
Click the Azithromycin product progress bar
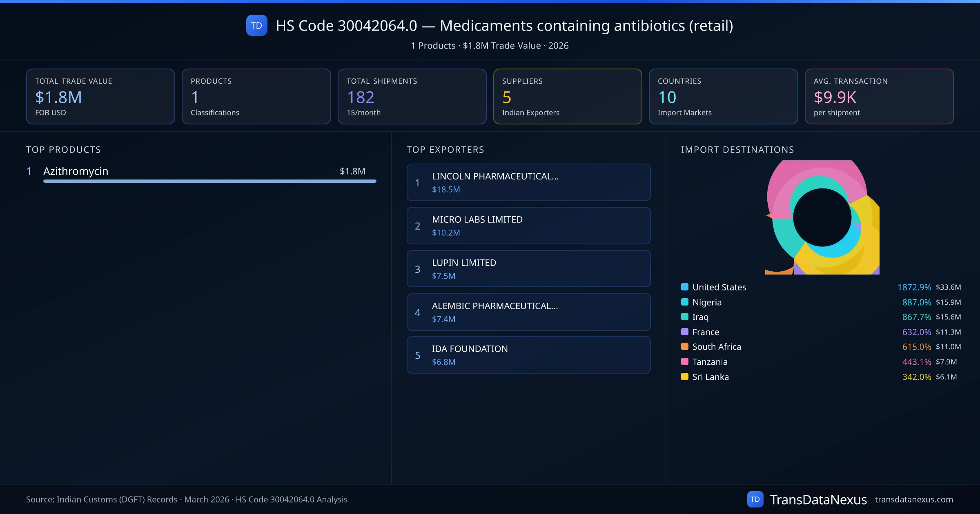[209, 181]
